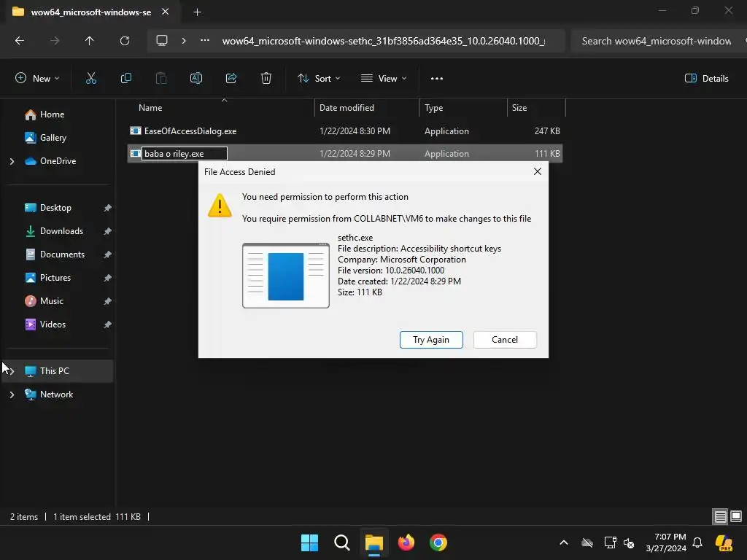Click File Explorer on the taskbar

pos(374,542)
